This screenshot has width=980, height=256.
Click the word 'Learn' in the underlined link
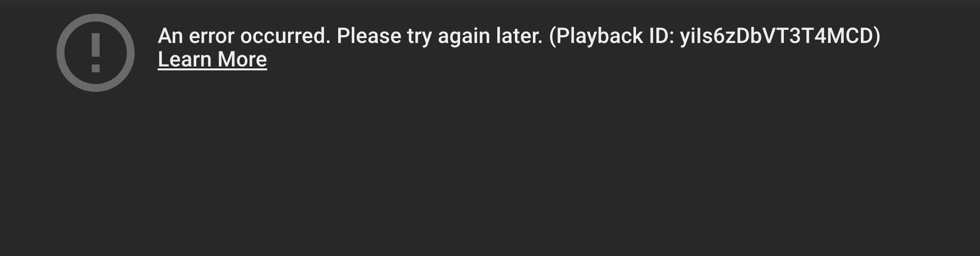click(184, 60)
